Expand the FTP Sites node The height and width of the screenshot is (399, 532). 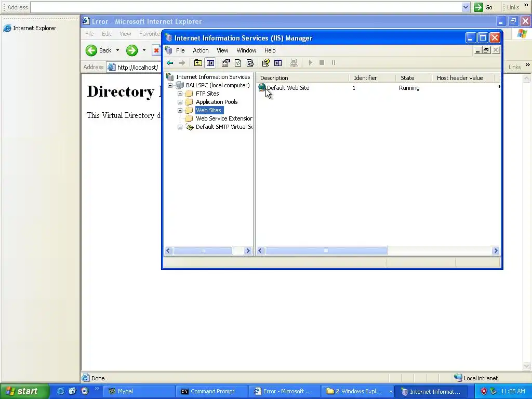[x=180, y=94]
